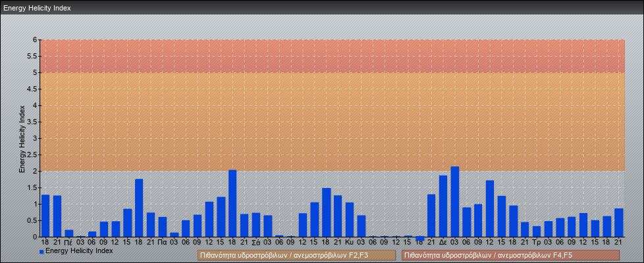Select the bar above the Τρ label
This screenshot has width=644, height=263.
click(x=537, y=231)
